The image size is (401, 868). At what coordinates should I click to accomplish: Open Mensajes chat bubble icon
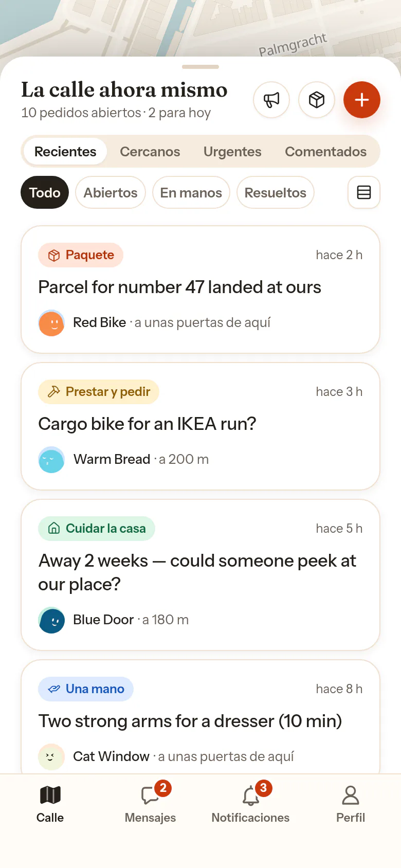click(x=150, y=795)
